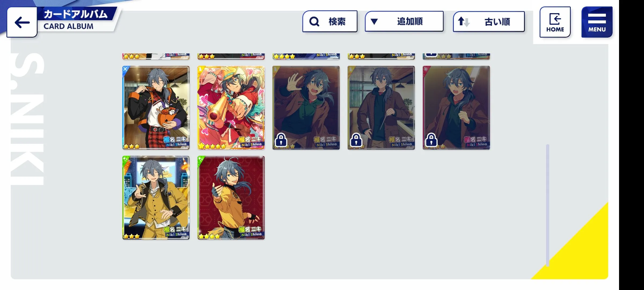
Task: Tap the lock icon on chopsticks Niki card
Action: point(356,140)
